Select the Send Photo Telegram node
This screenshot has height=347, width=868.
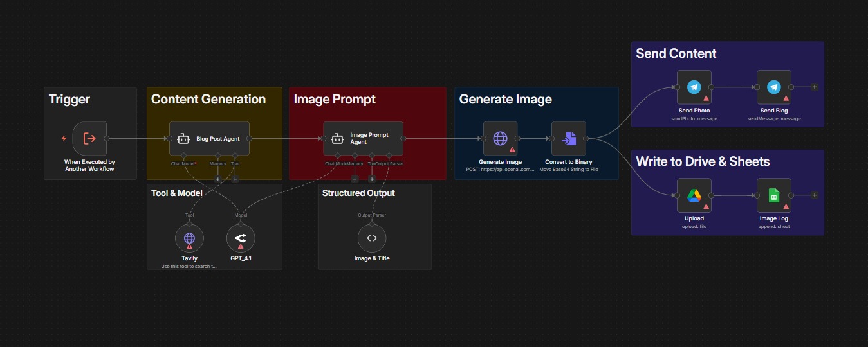pos(694,87)
